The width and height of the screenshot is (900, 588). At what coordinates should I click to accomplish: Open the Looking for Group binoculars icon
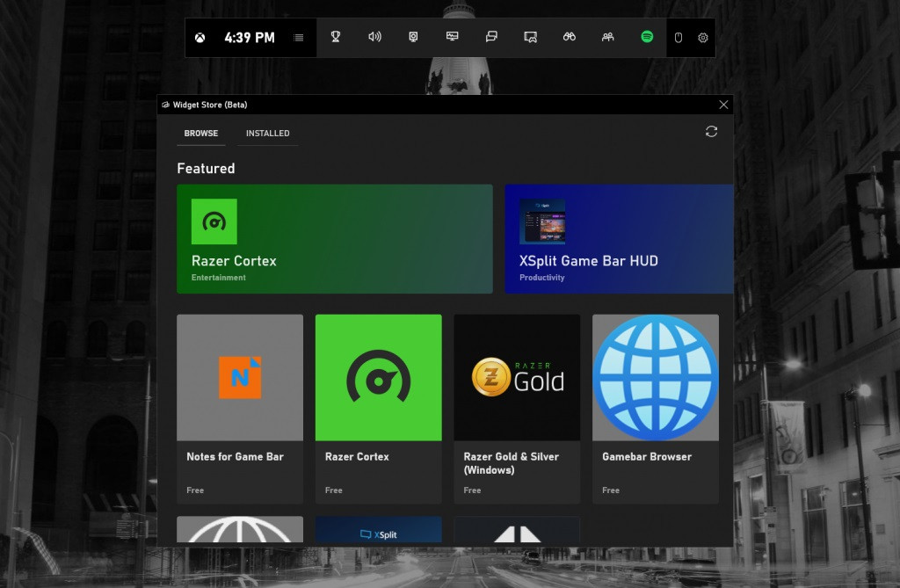point(570,37)
